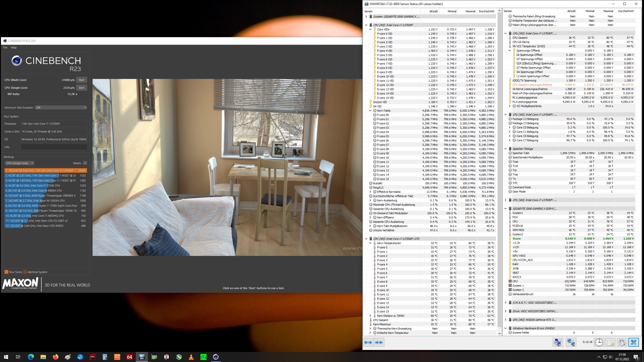Click the Info input field in Cinebench
The width and height of the screenshot is (644, 362).
pos(54,147)
